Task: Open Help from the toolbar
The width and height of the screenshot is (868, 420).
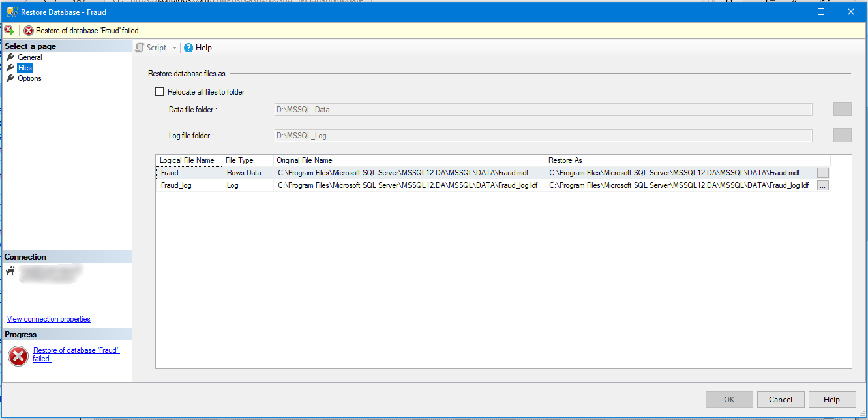Action: tap(198, 48)
